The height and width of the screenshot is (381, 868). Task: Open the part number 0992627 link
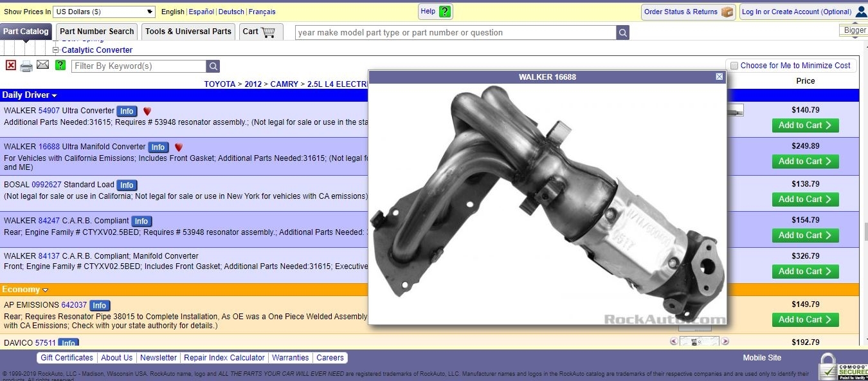click(x=46, y=185)
